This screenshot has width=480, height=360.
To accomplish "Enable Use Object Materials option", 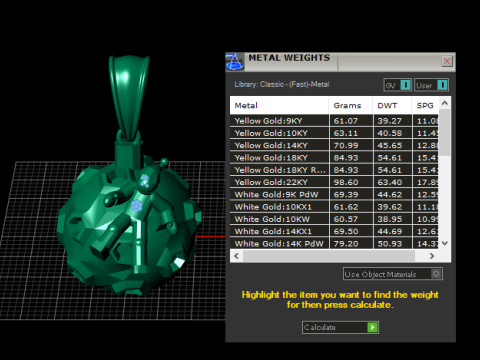I will tap(393, 274).
